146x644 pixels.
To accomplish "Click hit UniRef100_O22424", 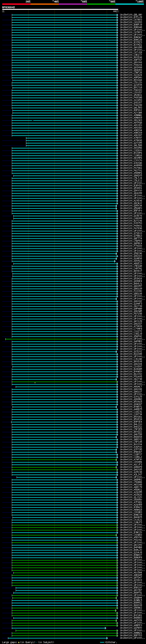I will pyautogui.click(x=131, y=75).
